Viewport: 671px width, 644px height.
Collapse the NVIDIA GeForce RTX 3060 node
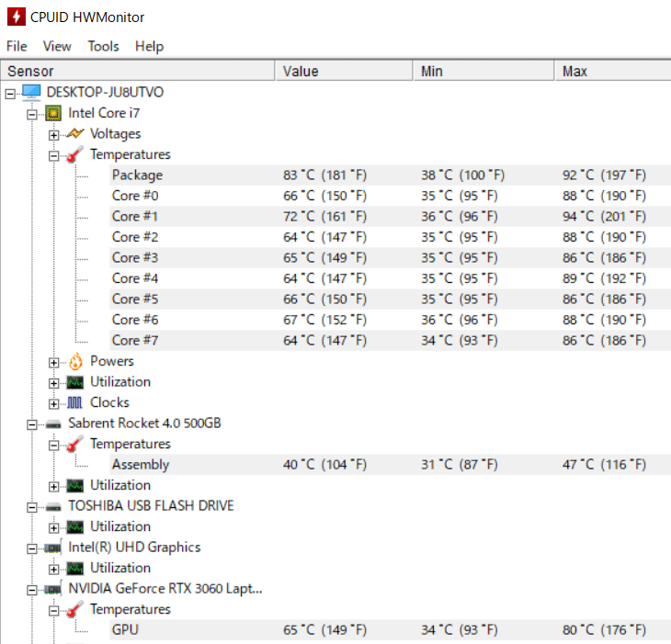pos(31,590)
